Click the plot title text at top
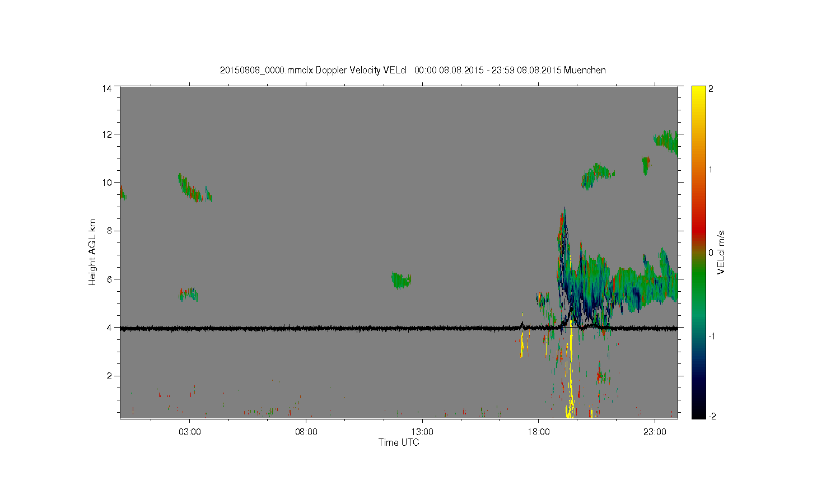840x504 pixels. click(413, 70)
